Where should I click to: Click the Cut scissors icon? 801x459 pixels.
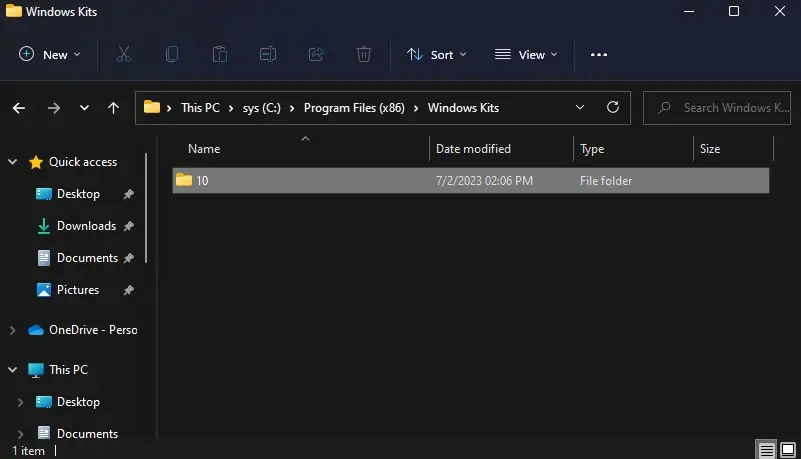[x=124, y=54]
